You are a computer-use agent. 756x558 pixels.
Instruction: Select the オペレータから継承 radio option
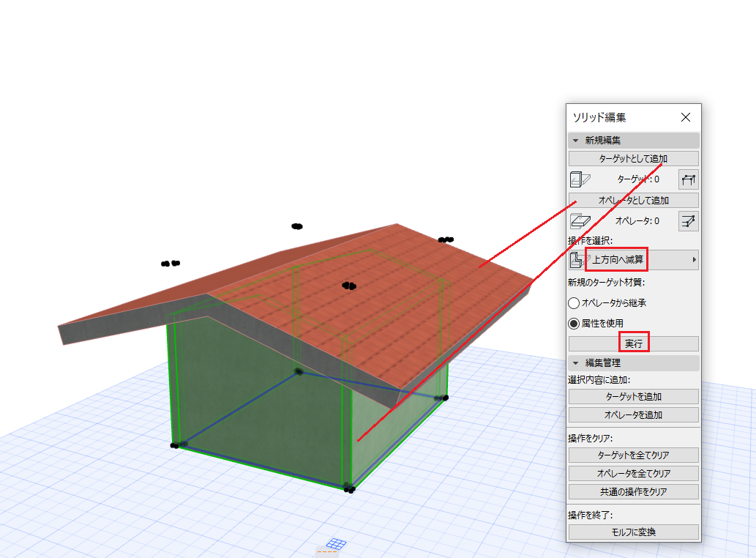pyautogui.click(x=574, y=303)
